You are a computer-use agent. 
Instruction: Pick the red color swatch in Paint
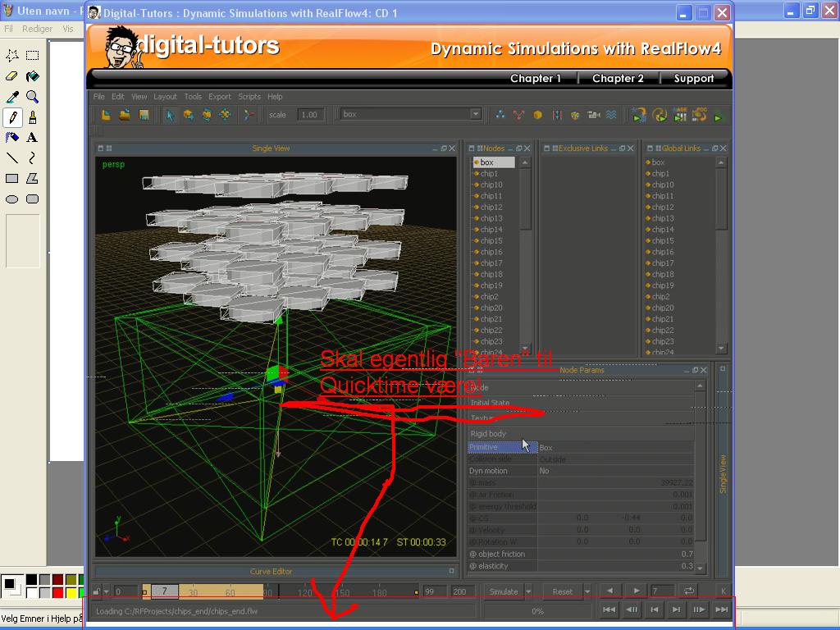pos(58,592)
